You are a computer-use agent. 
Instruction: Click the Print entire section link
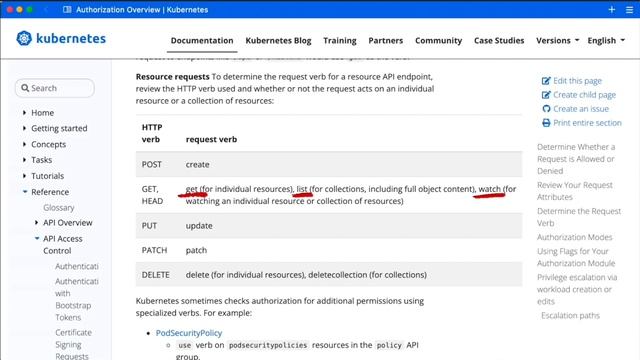pos(587,123)
